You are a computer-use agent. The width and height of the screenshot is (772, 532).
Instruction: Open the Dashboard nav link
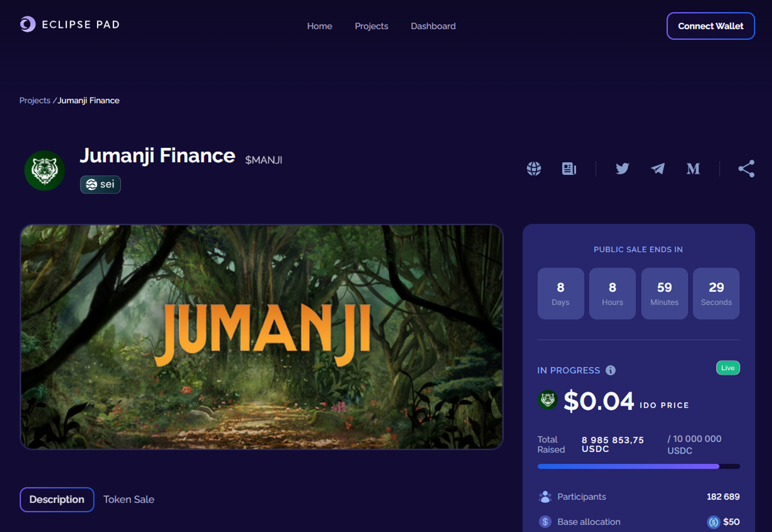(x=433, y=26)
